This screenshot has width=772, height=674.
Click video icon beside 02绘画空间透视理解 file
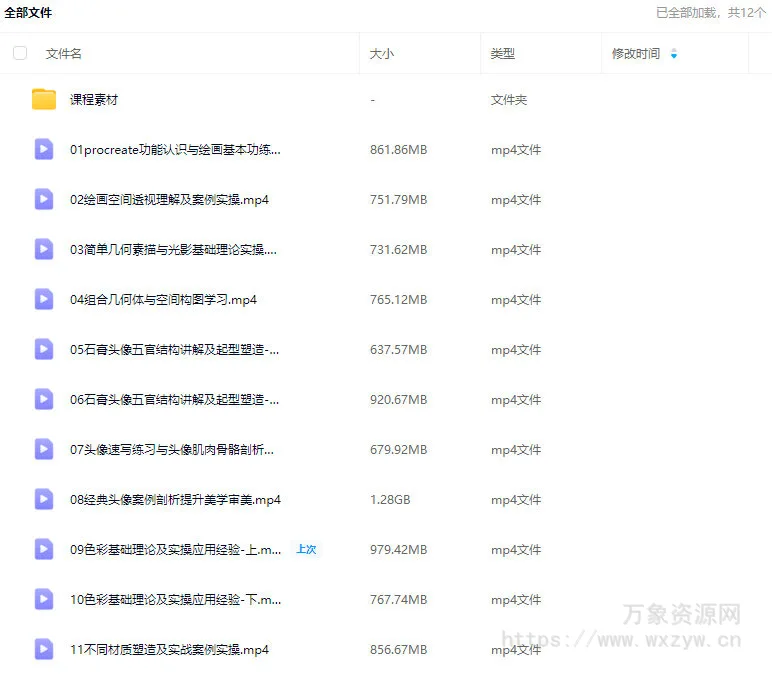pos(44,200)
